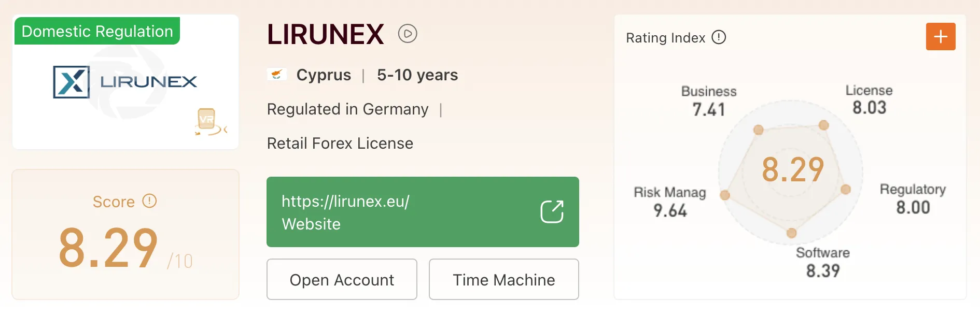Open the Score info icon

click(149, 201)
